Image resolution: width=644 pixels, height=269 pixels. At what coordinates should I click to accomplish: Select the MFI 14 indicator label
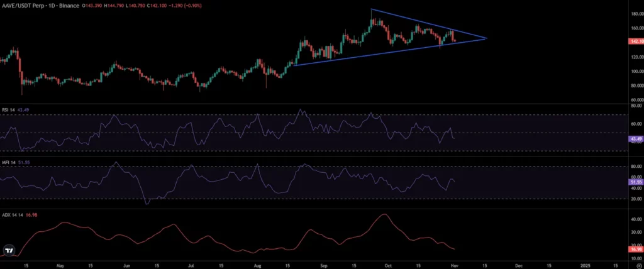click(x=8, y=162)
